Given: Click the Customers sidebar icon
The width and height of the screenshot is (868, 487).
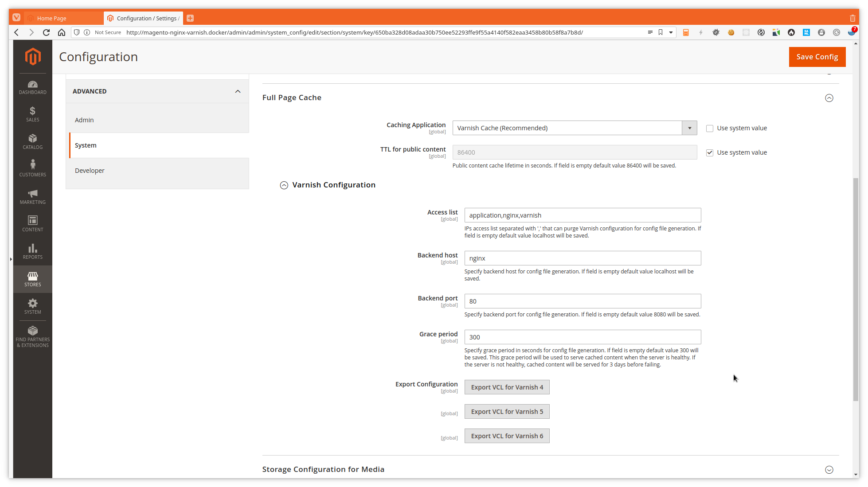Looking at the screenshot, I should [32, 168].
